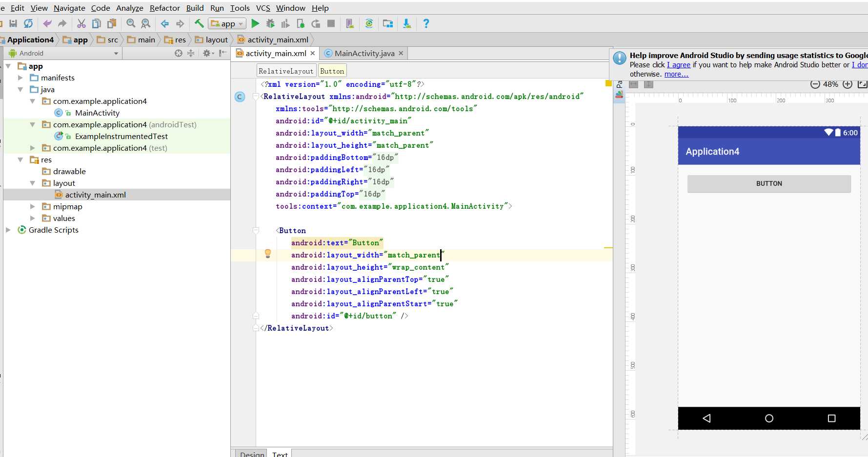
Task: Open the SDK Manager download icon
Action: [x=407, y=23]
